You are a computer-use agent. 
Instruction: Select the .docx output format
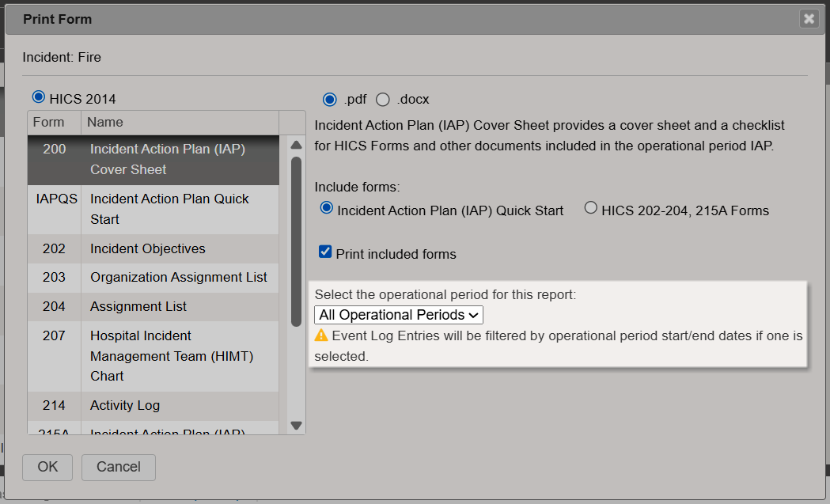tap(383, 100)
